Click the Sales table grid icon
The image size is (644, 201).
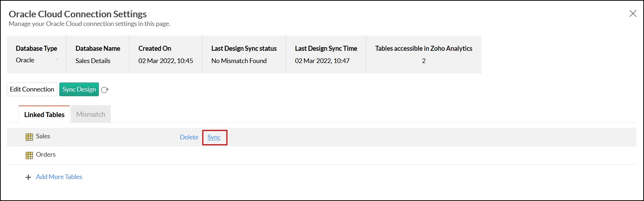click(29, 137)
